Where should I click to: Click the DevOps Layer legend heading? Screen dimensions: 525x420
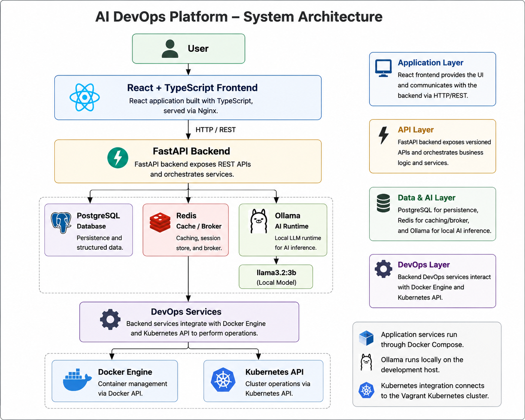click(424, 265)
